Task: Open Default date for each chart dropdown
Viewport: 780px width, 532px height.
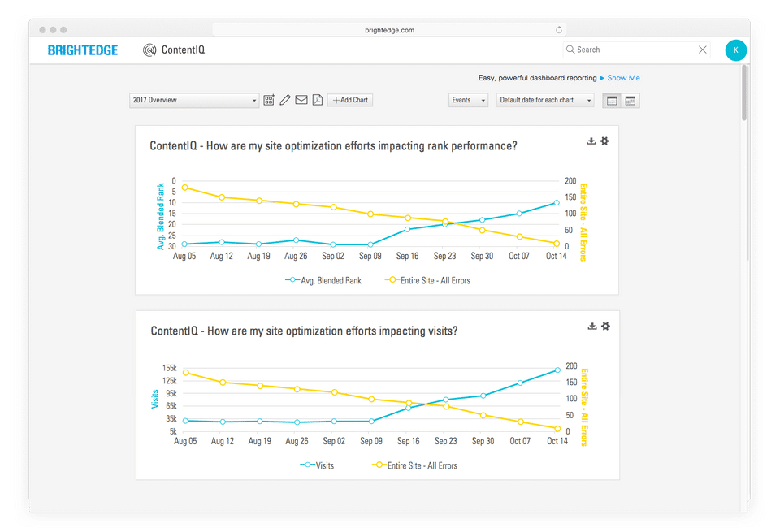Action: click(545, 100)
